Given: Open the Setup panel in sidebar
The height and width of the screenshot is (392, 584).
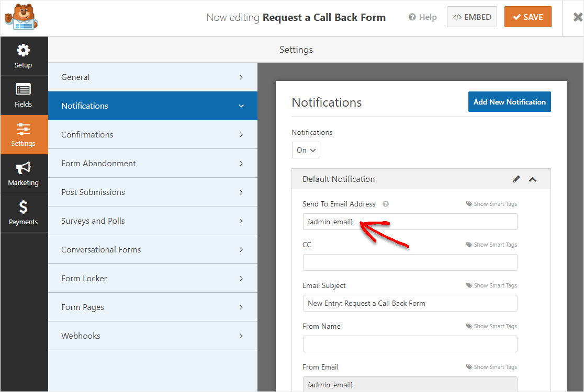Looking at the screenshot, I should pyautogui.click(x=23, y=55).
